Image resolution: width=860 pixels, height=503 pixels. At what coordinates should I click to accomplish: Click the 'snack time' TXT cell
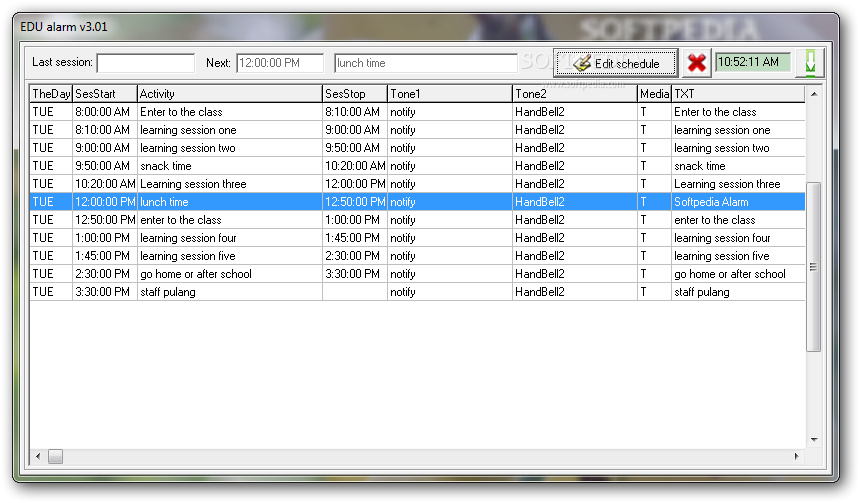point(738,166)
